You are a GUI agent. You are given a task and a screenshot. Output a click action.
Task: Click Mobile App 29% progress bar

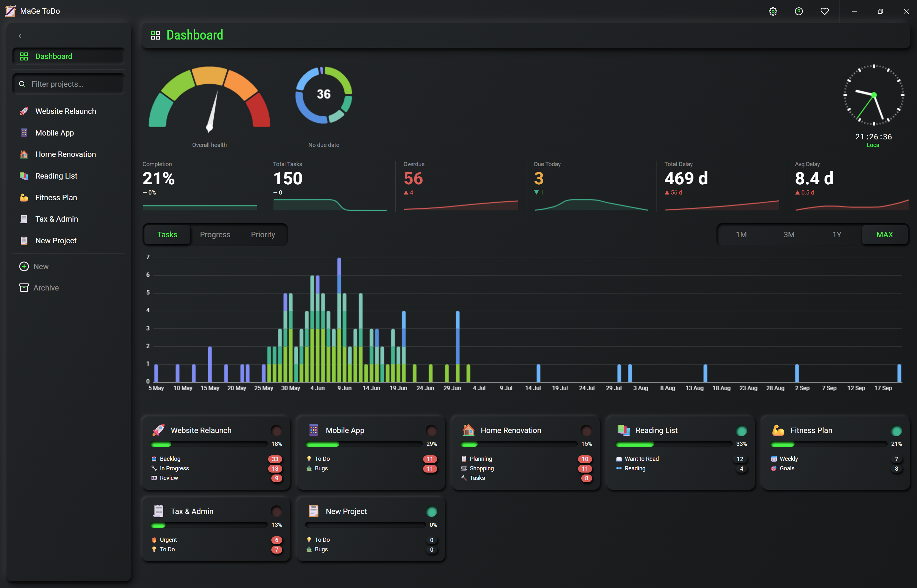coord(364,444)
